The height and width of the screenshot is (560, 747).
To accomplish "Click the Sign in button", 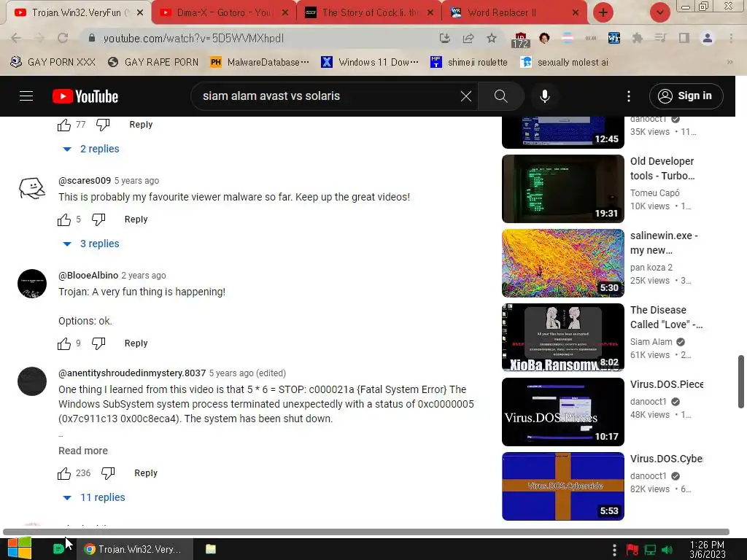I will coord(686,96).
